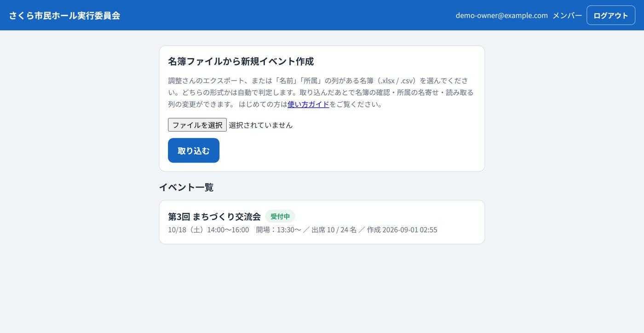Click the event details line starting 10/18（土）

pos(303,229)
